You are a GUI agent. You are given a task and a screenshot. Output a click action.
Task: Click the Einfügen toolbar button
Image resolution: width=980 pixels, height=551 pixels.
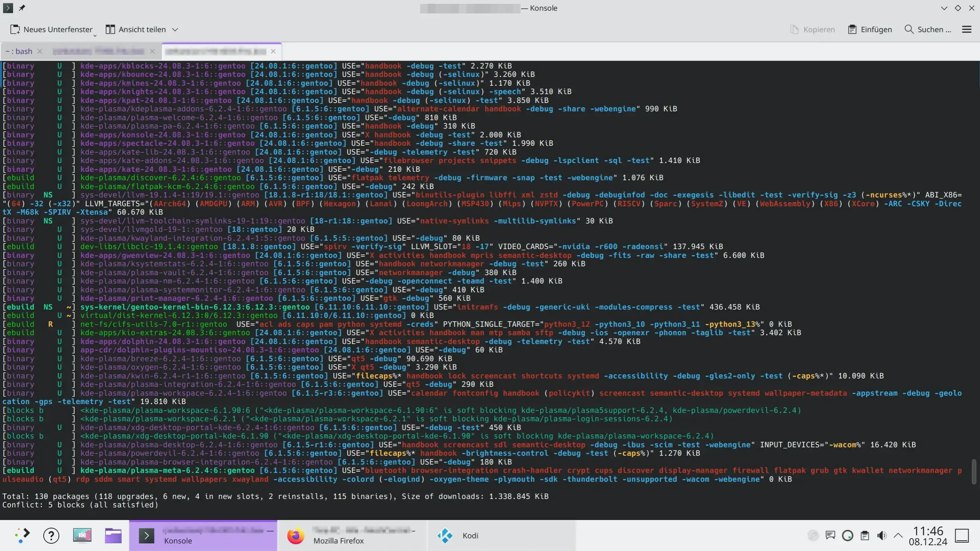[x=870, y=29]
